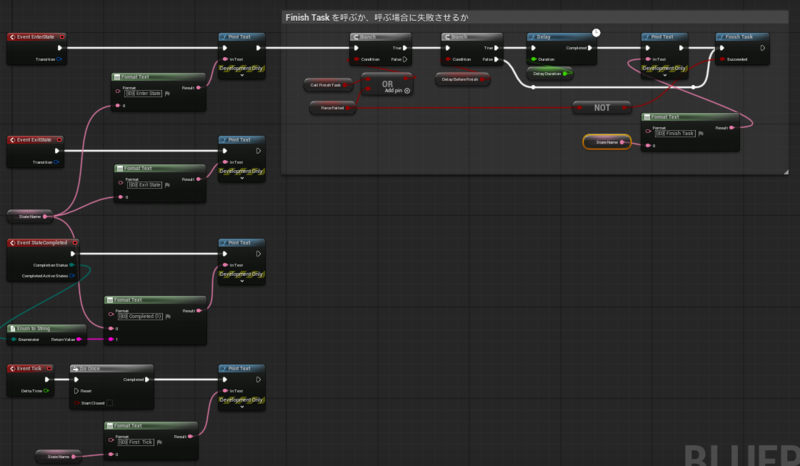
Task: Expand the Print Text node before Finish Task
Action: point(665,76)
